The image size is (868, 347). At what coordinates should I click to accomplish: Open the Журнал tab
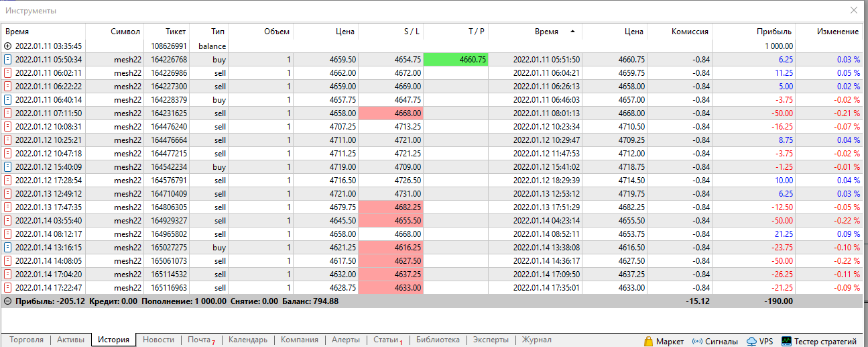(x=536, y=340)
